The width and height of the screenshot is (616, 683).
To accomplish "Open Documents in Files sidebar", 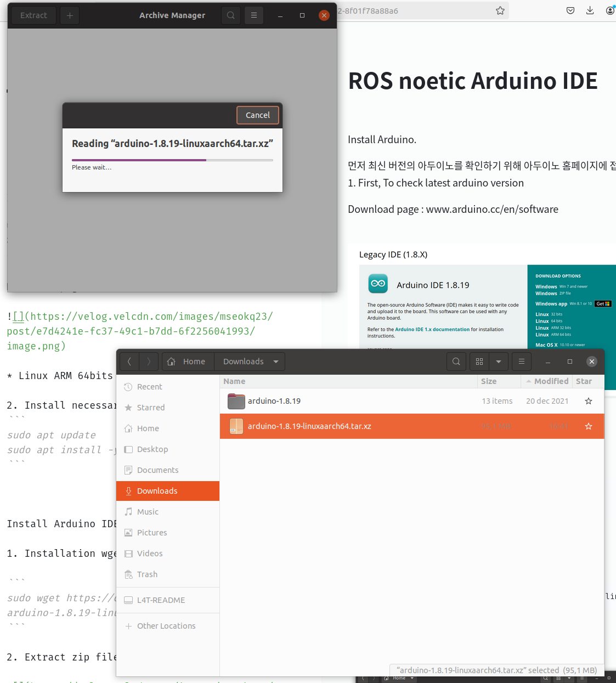I will 168,470.
